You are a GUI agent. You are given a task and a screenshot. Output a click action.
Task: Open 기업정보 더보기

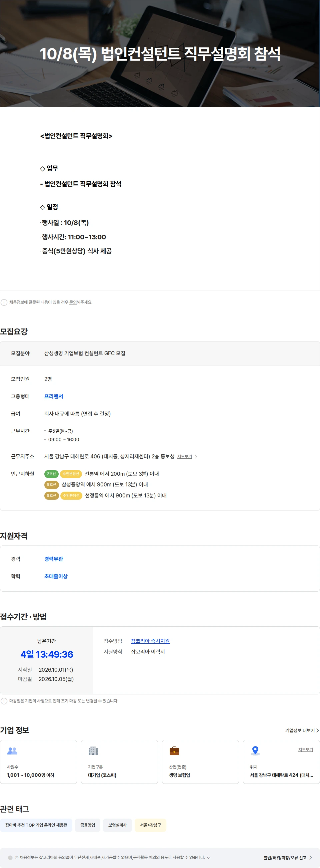302,730
